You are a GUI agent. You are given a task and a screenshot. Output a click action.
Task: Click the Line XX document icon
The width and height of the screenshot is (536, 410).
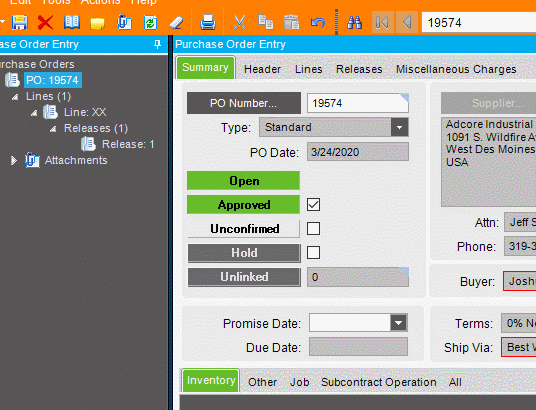click(x=50, y=112)
